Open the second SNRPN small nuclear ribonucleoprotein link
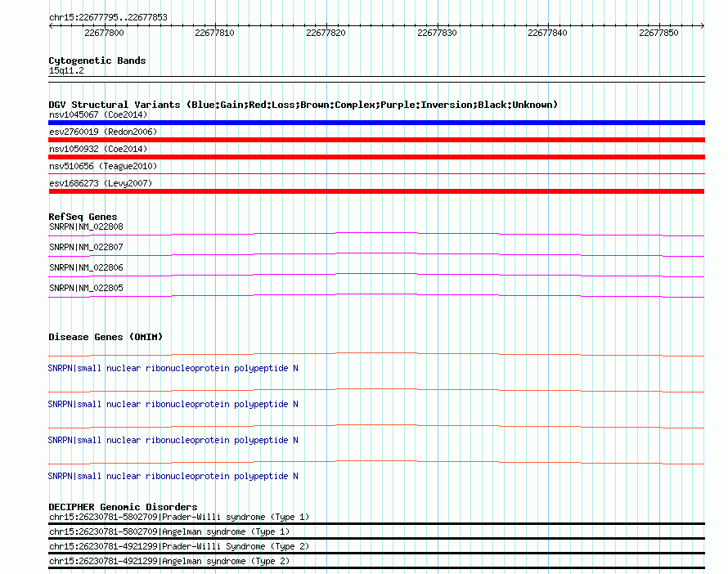 (x=173, y=404)
